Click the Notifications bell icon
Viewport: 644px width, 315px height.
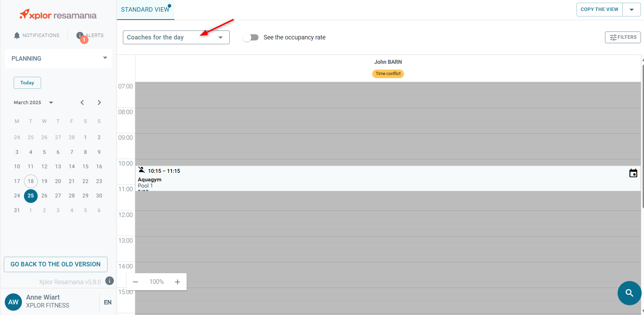[17, 36]
